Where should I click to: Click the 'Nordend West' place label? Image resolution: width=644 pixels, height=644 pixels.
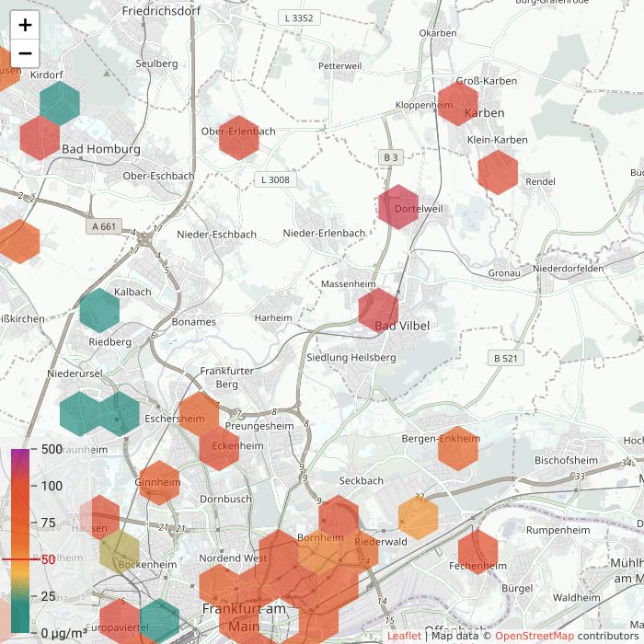click(x=233, y=558)
